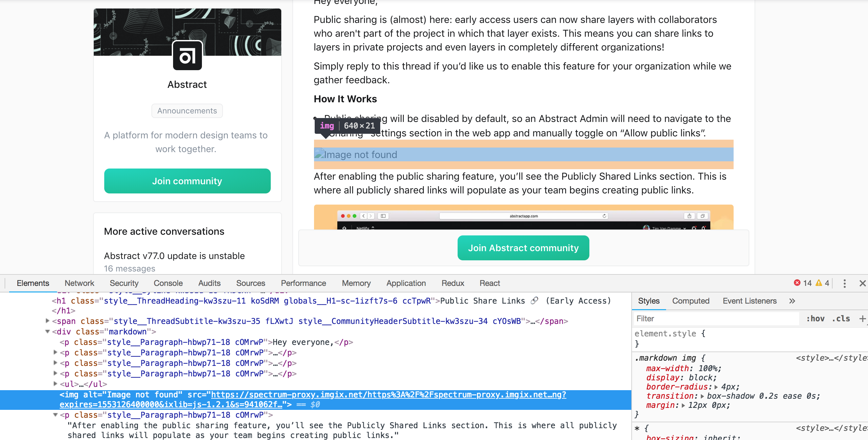The image size is (868, 440).
Task: Click the Announcements tag
Action: point(187,110)
